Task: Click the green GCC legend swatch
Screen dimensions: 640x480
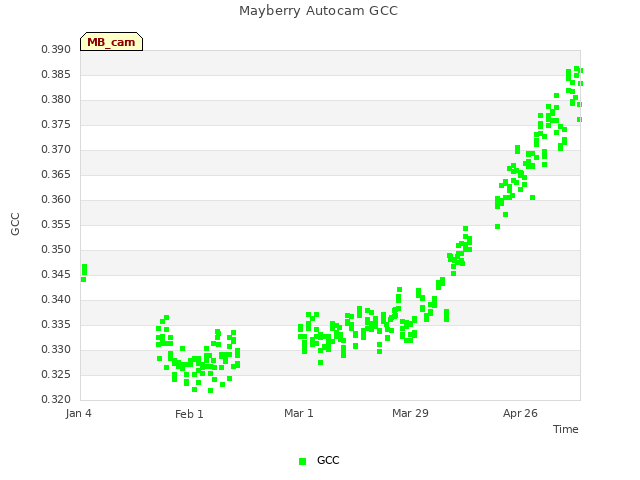Action: point(302,461)
